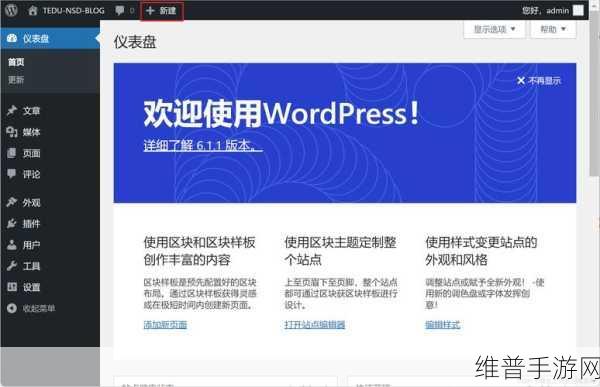The height and width of the screenshot is (387, 600).
Task: Click the 外观 paintbrush icon
Action: coord(12,202)
